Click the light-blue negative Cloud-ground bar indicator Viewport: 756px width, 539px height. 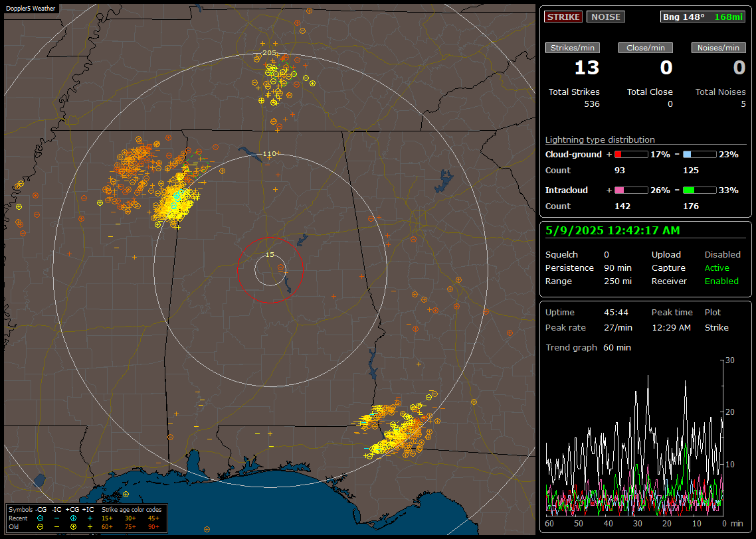point(700,155)
